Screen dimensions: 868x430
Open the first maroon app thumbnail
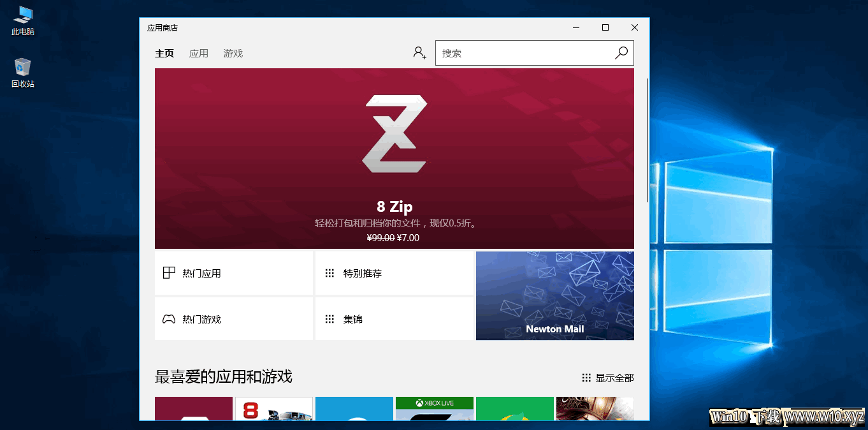[x=194, y=408]
